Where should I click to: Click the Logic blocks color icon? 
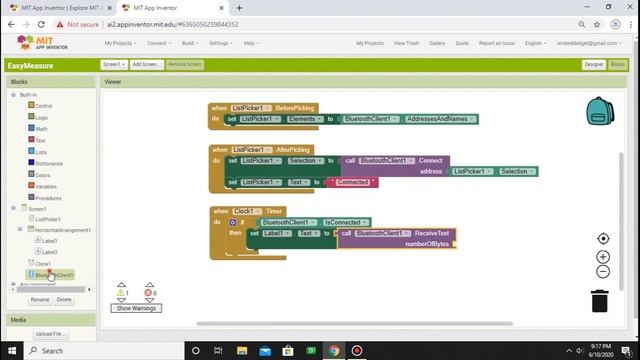point(31,117)
